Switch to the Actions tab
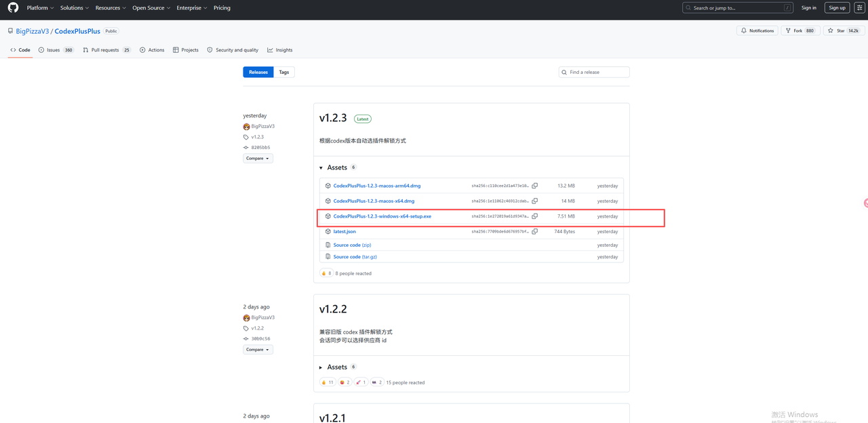868x423 pixels. (152, 50)
